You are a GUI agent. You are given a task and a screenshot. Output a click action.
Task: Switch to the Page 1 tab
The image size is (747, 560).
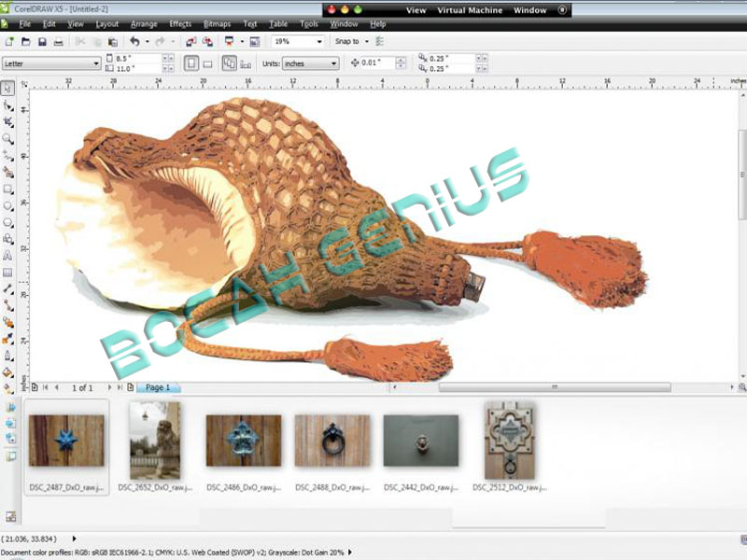point(158,387)
